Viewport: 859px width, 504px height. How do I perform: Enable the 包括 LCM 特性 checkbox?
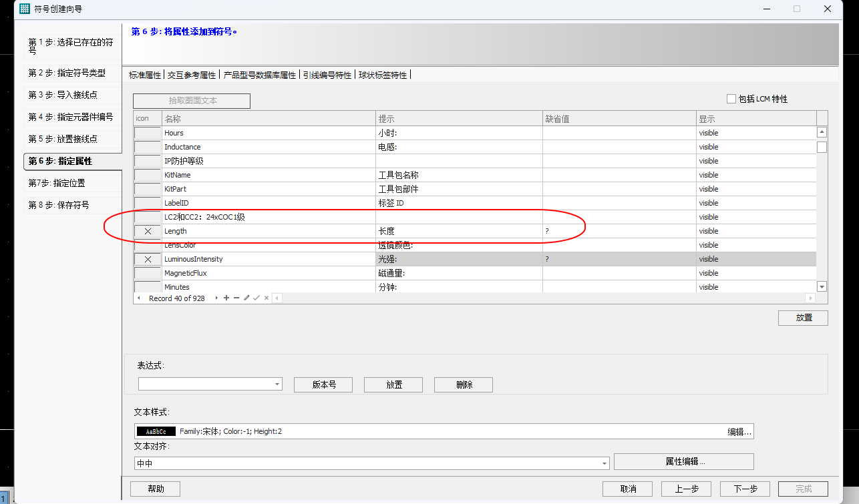731,99
